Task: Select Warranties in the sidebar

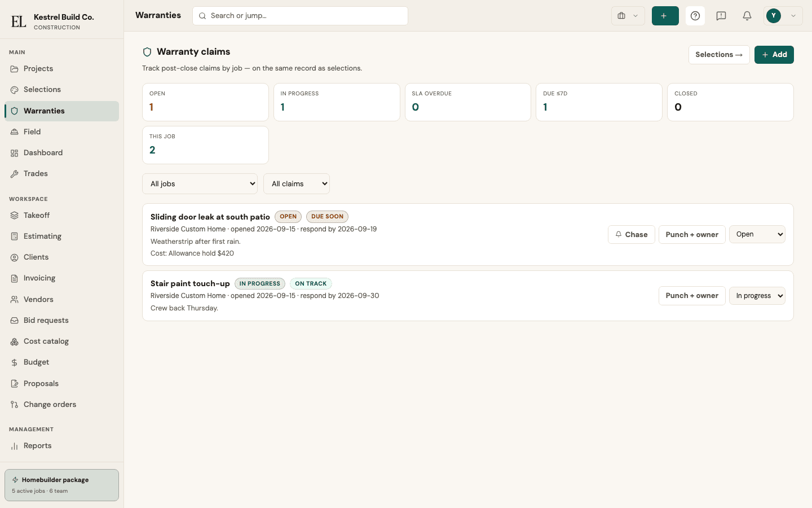Action: [62, 111]
